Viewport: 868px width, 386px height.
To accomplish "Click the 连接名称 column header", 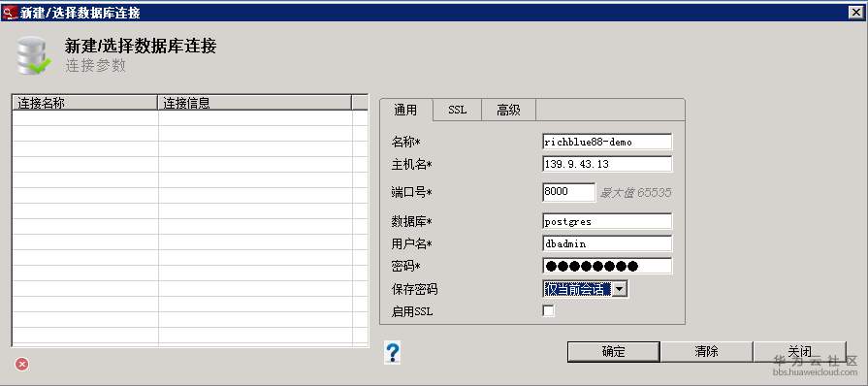I will (x=84, y=103).
